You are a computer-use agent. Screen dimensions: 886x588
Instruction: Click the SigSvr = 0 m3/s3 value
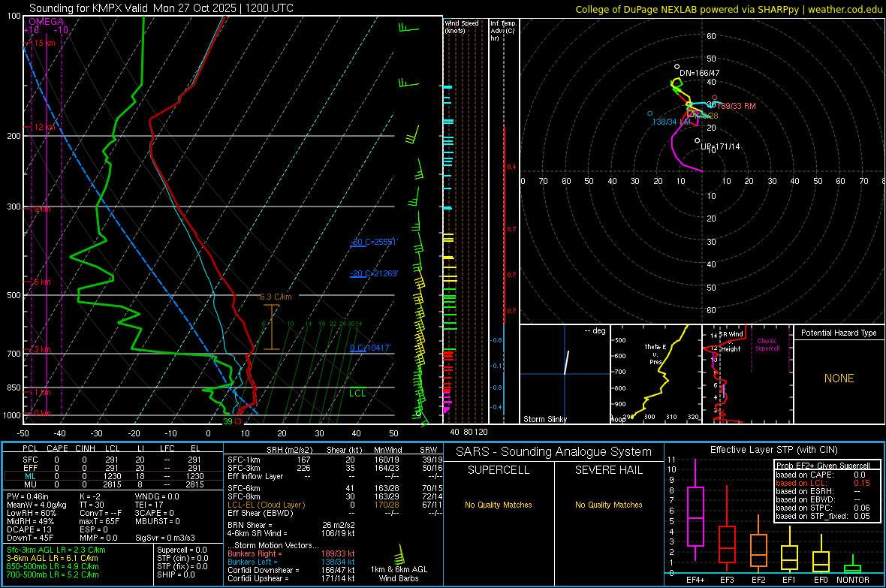(x=165, y=538)
